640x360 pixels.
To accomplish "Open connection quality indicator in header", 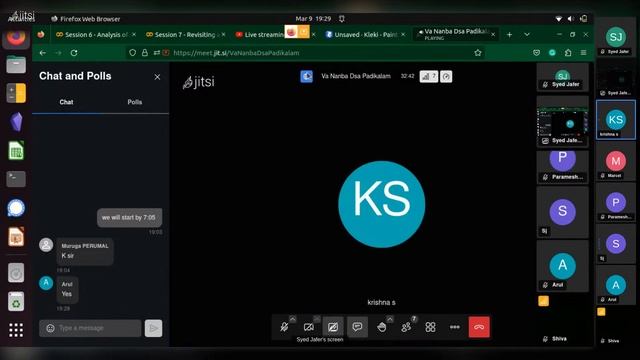I will click(429, 76).
